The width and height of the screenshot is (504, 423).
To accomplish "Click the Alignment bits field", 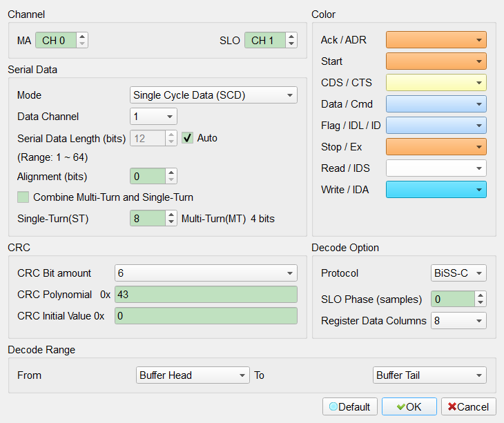I will click(x=148, y=177).
